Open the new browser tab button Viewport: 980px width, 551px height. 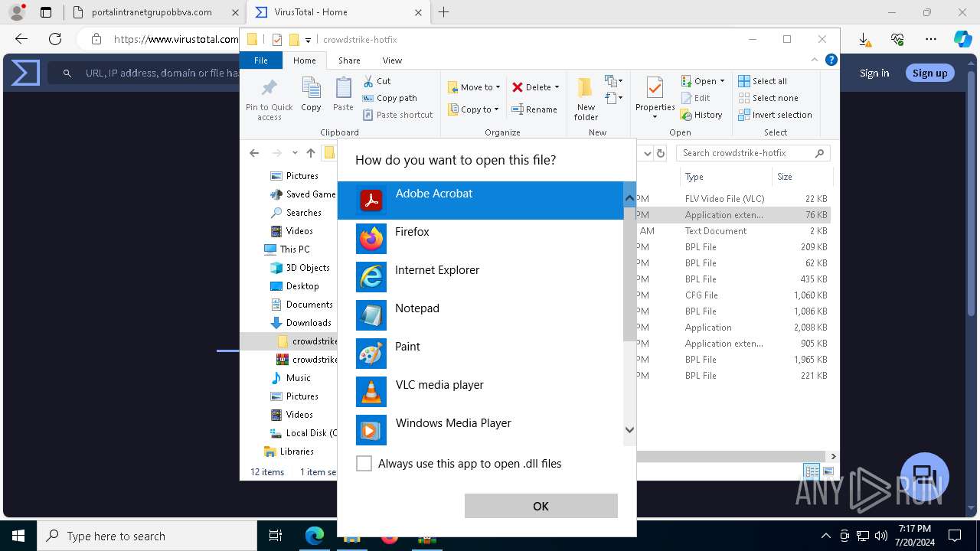coord(444,12)
